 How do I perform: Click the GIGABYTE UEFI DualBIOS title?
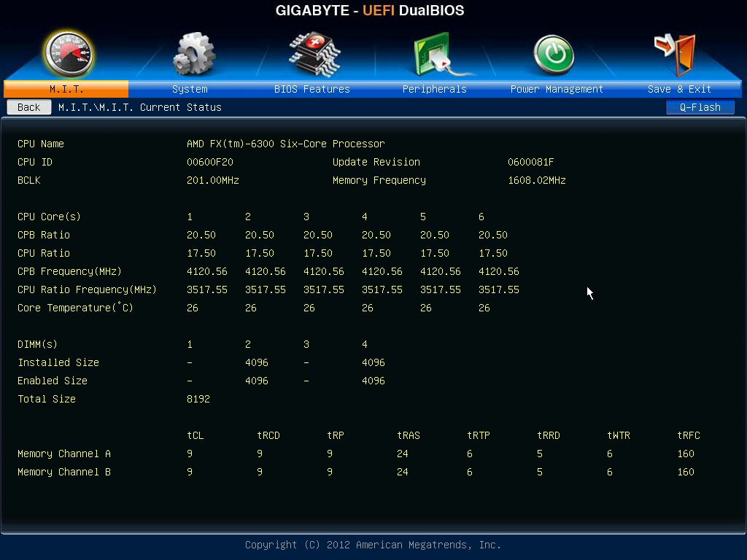pos(370,10)
